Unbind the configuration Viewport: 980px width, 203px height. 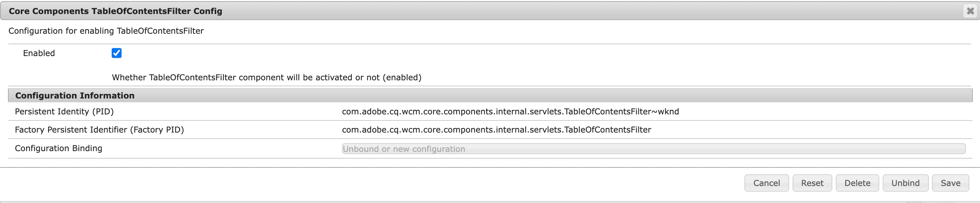coord(905,183)
